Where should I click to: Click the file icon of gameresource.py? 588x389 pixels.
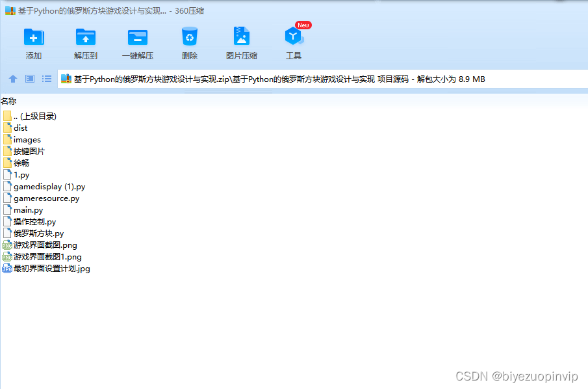point(7,198)
